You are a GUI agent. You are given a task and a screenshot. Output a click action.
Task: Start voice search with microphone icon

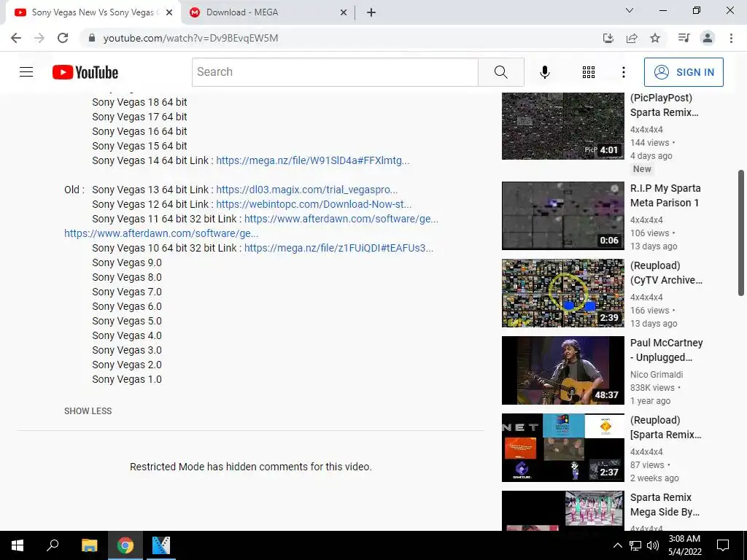point(544,72)
